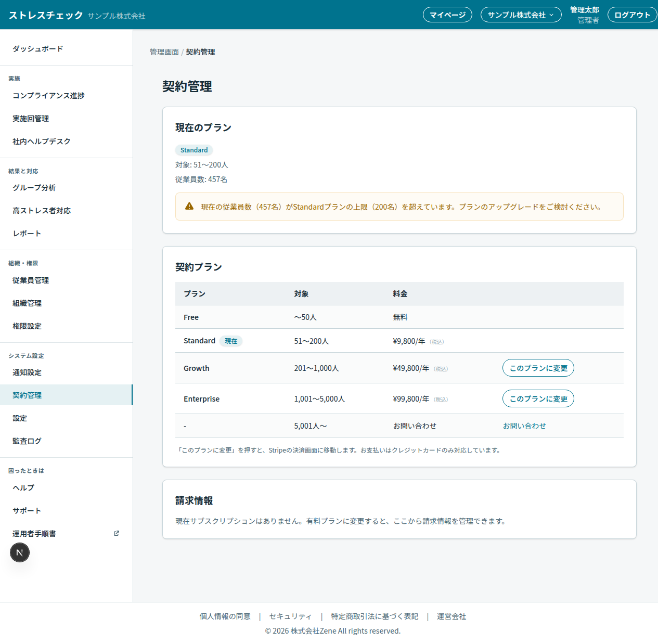This screenshot has height=644, width=658.
Task: Click the マイページ button
Action: pyautogui.click(x=447, y=15)
